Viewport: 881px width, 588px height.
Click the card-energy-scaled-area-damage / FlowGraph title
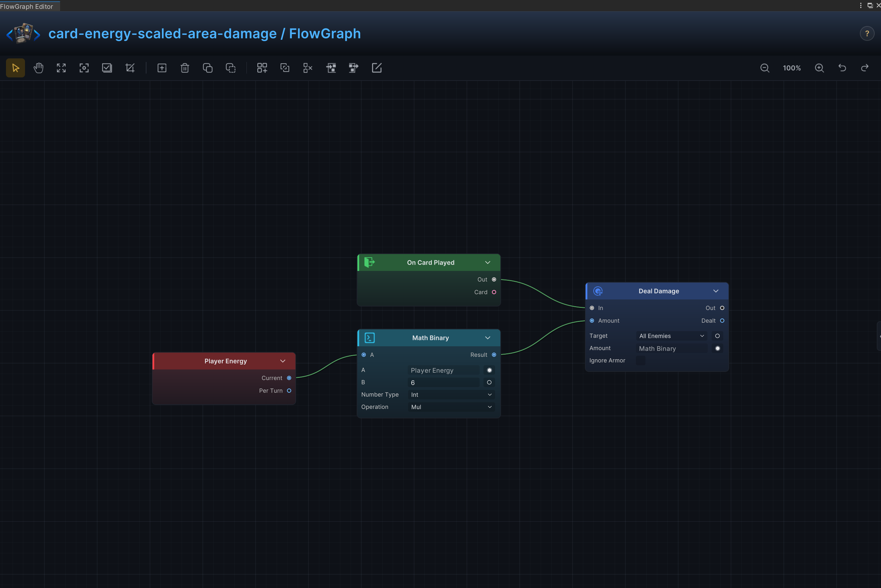pos(205,33)
